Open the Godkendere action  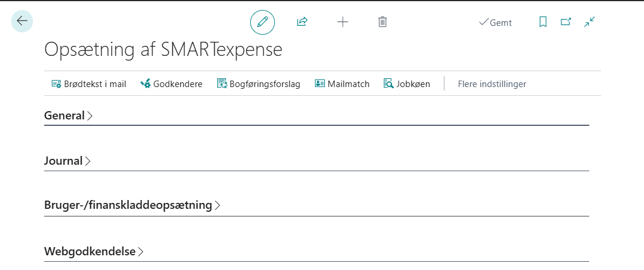coord(171,84)
